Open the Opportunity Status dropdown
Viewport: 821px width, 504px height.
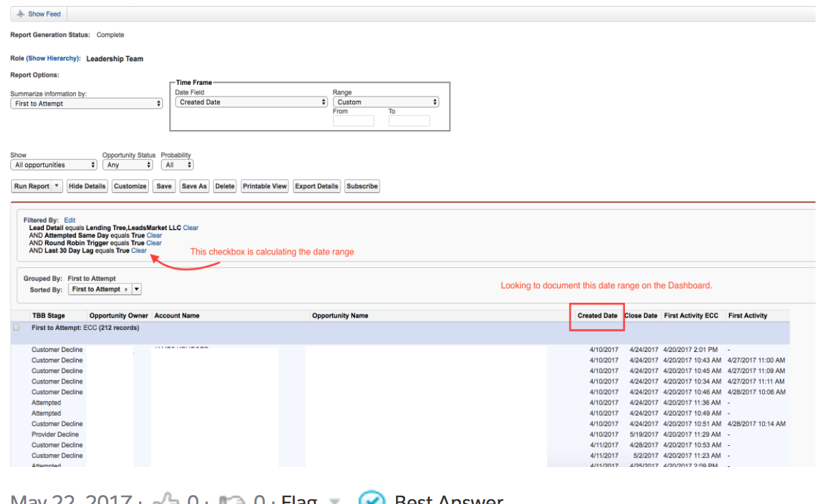click(127, 165)
